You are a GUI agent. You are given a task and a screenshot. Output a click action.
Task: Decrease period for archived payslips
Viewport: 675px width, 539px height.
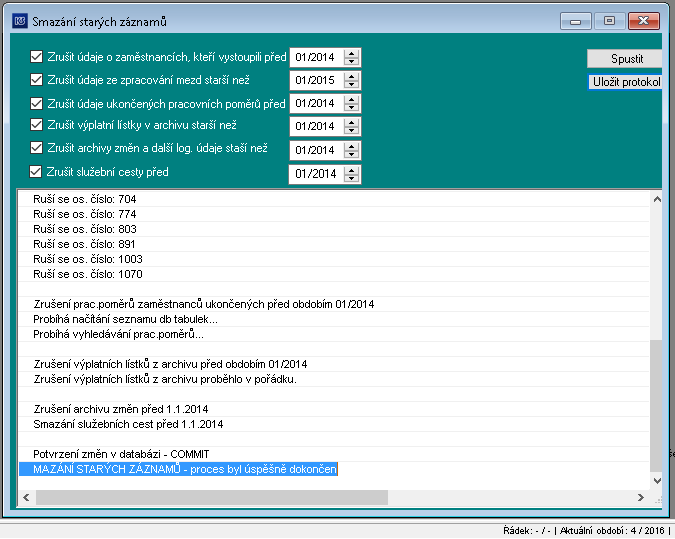(x=352, y=130)
